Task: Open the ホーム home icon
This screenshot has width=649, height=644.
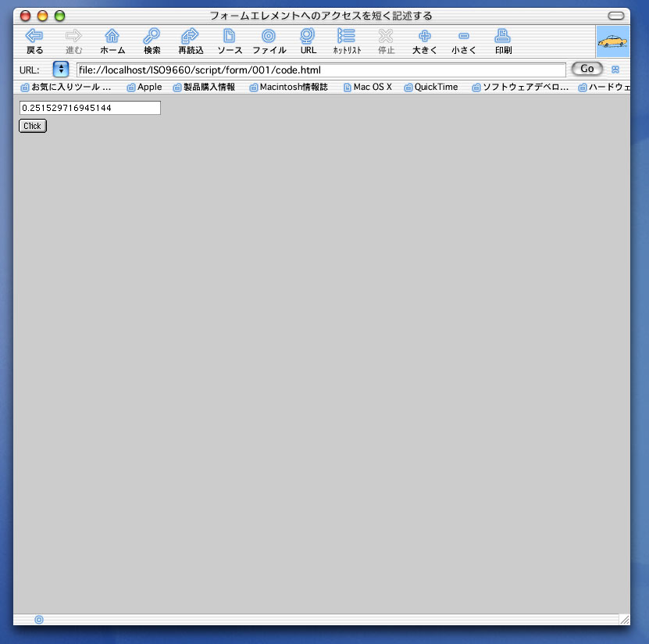Action: [x=112, y=36]
